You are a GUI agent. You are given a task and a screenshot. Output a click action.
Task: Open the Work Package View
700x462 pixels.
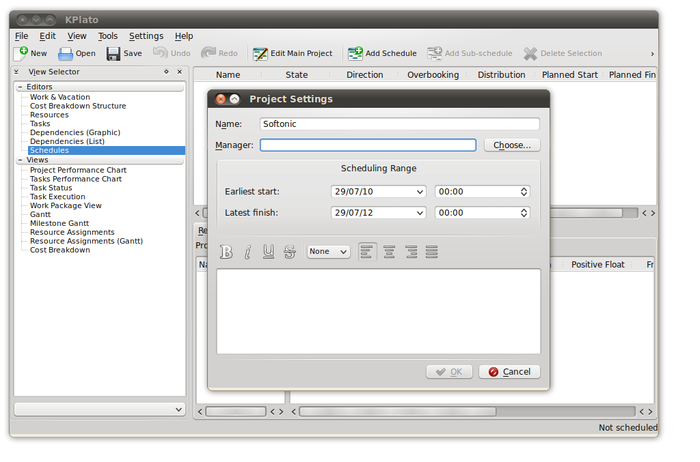(x=66, y=206)
